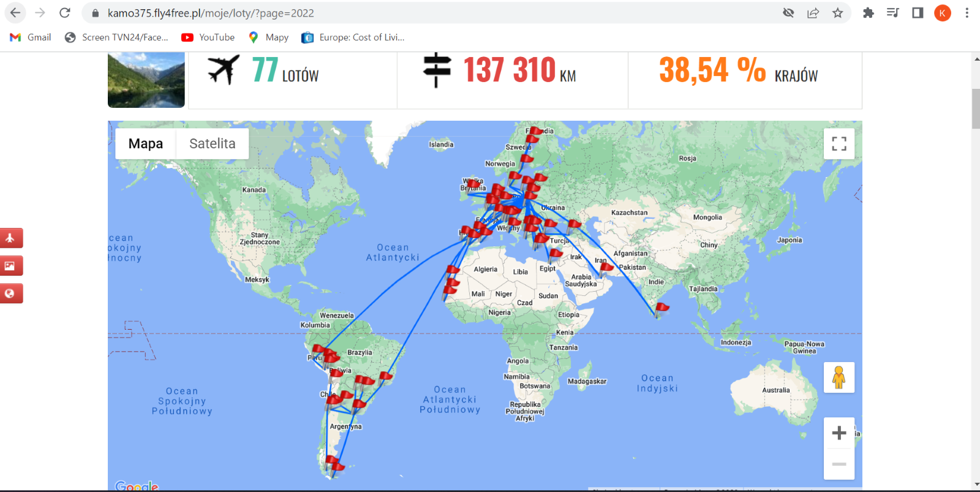Share this page from address bar
The height and width of the screenshot is (492, 980).
click(813, 13)
